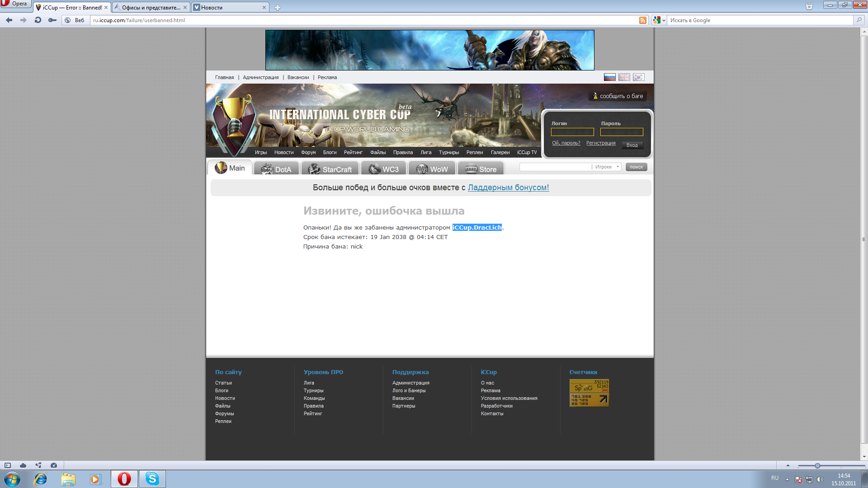Switch to Russian language flag
Image resolution: width=868 pixels, height=488 pixels.
point(610,77)
